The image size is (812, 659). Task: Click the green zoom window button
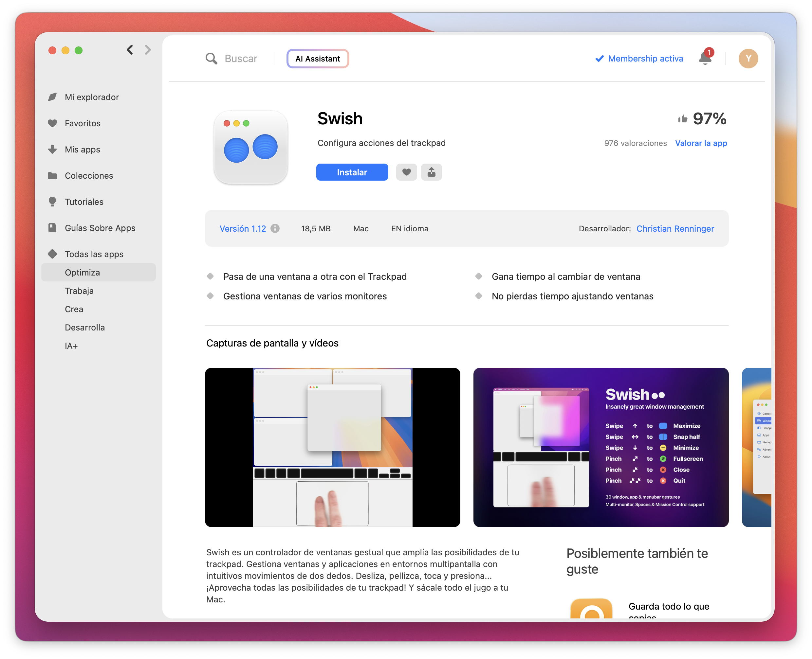[x=79, y=50]
